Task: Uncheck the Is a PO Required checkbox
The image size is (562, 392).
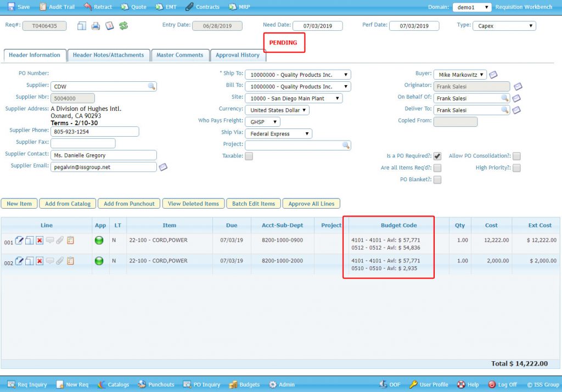Action: [437, 156]
